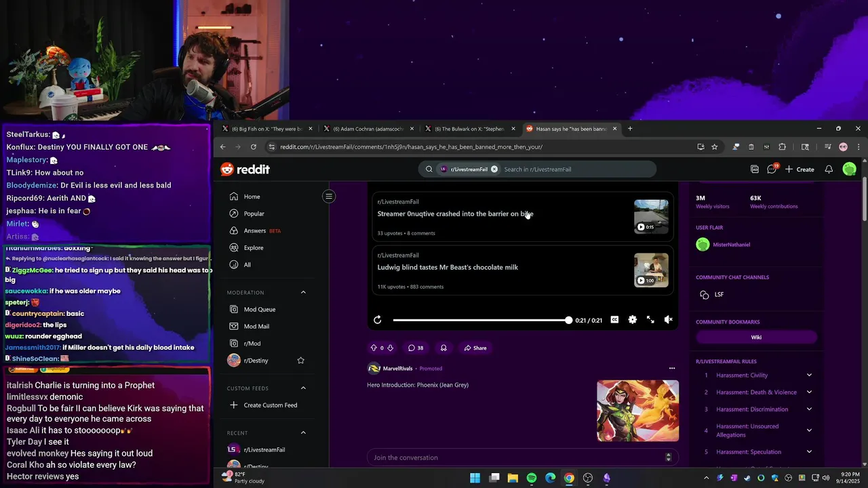The height and width of the screenshot is (488, 868).
Task: Open the Reddit notifications bell
Action: [828, 169]
